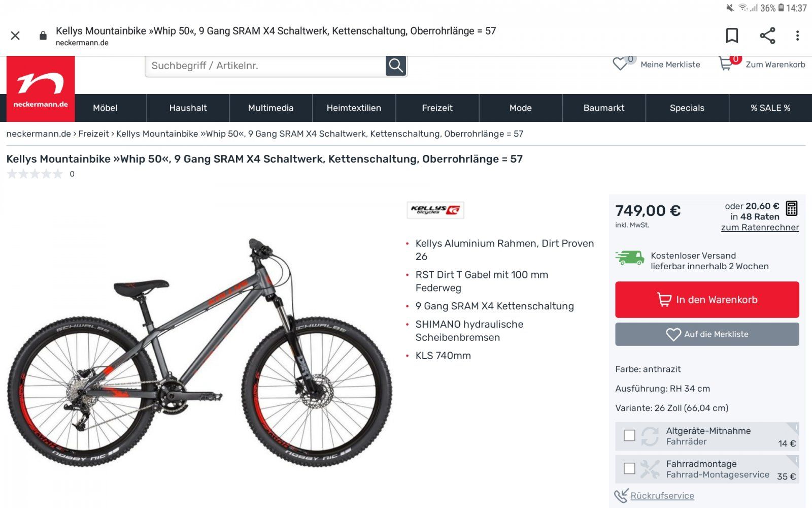This screenshot has height=508, width=812.
Task: Bookmark this page with the bookmark icon
Action: pyautogui.click(x=731, y=36)
